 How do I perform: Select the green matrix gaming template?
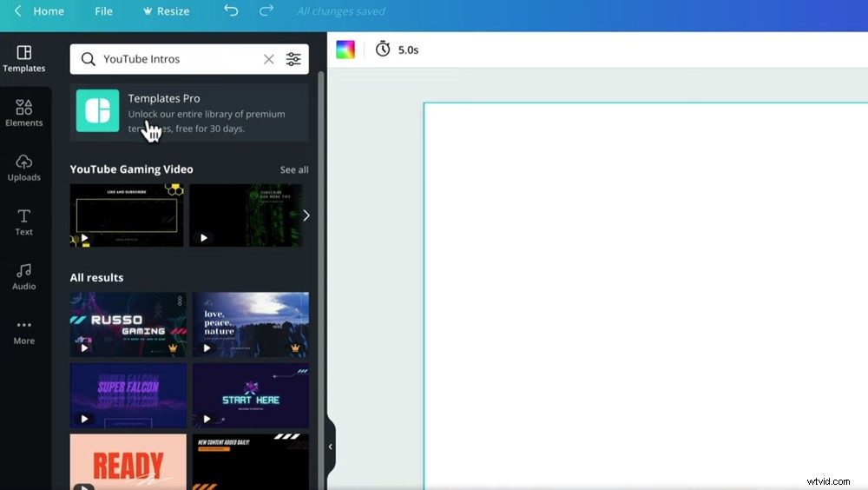tap(246, 215)
